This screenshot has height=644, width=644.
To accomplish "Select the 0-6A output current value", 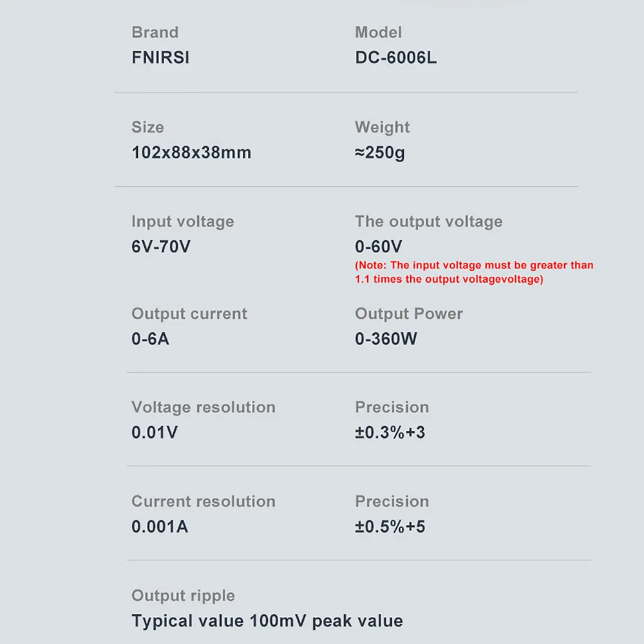I will pos(150,339).
